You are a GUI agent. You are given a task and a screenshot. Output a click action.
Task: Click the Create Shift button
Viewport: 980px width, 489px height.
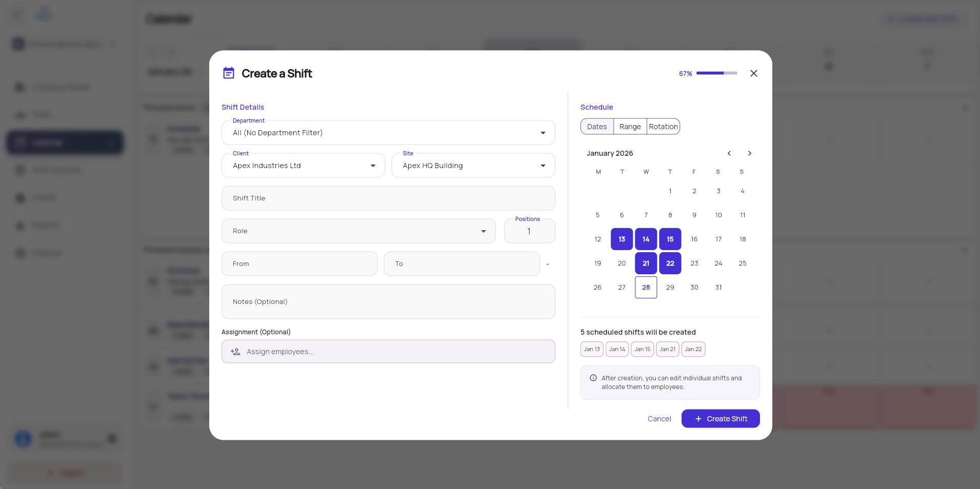click(720, 418)
